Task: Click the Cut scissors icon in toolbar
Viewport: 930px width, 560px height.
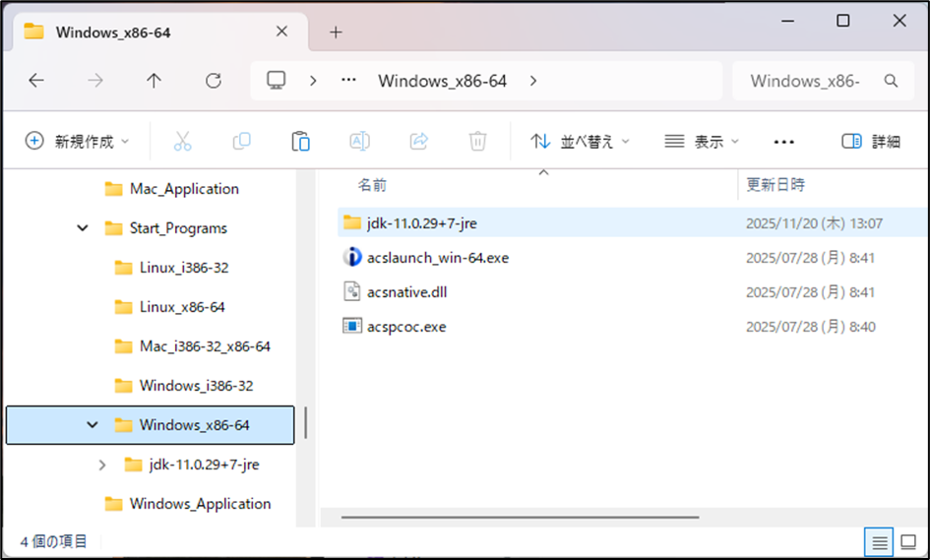Action: tap(182, 142)
